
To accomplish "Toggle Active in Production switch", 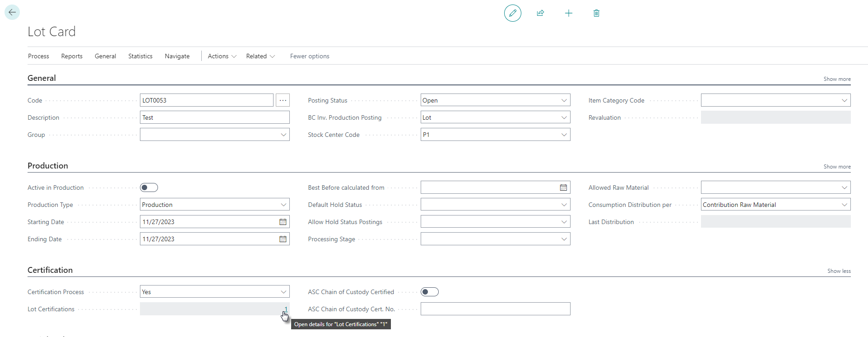I will pyautogui.click(x=149, y=187).
